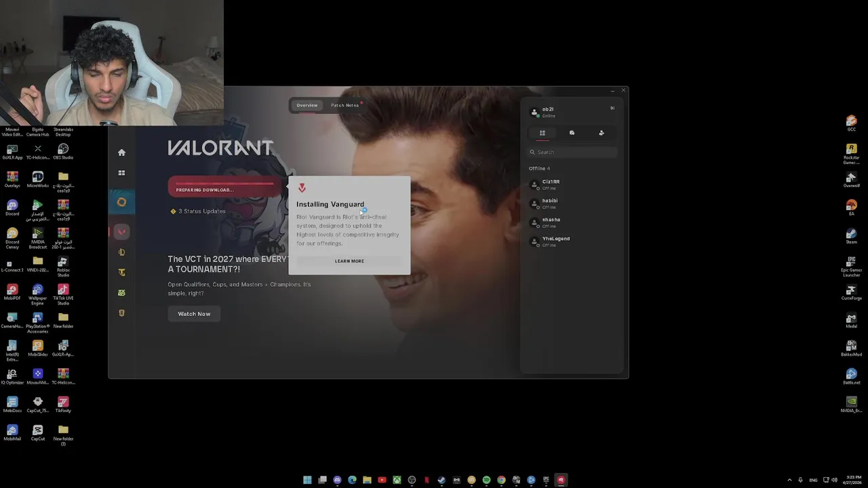Open Windows Start menu

(307, 480)
